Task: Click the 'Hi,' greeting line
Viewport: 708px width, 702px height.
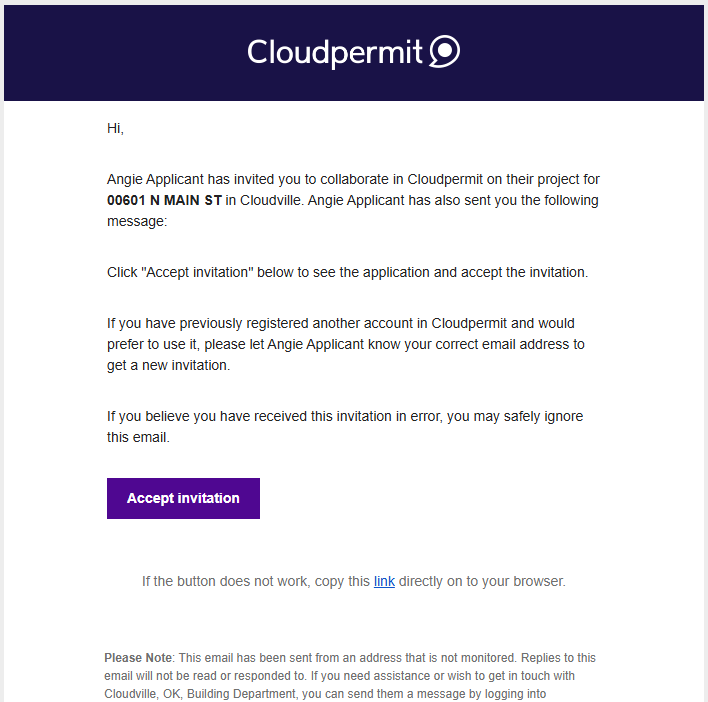Action: tap(115, 128)
